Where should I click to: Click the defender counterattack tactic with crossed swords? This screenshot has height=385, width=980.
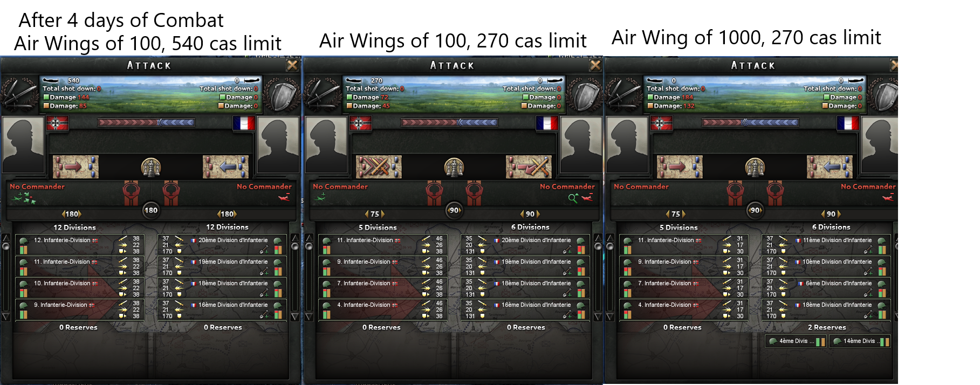point(529,167)
